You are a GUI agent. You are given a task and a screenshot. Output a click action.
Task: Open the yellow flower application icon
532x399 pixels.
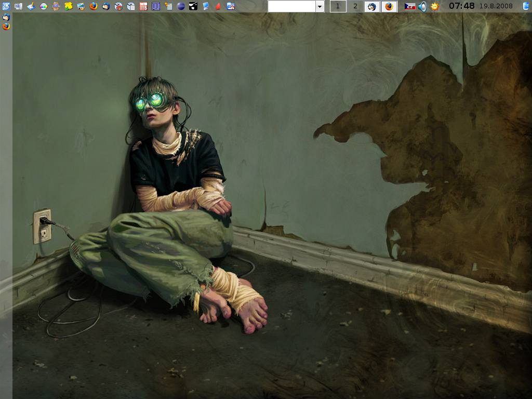69,6
